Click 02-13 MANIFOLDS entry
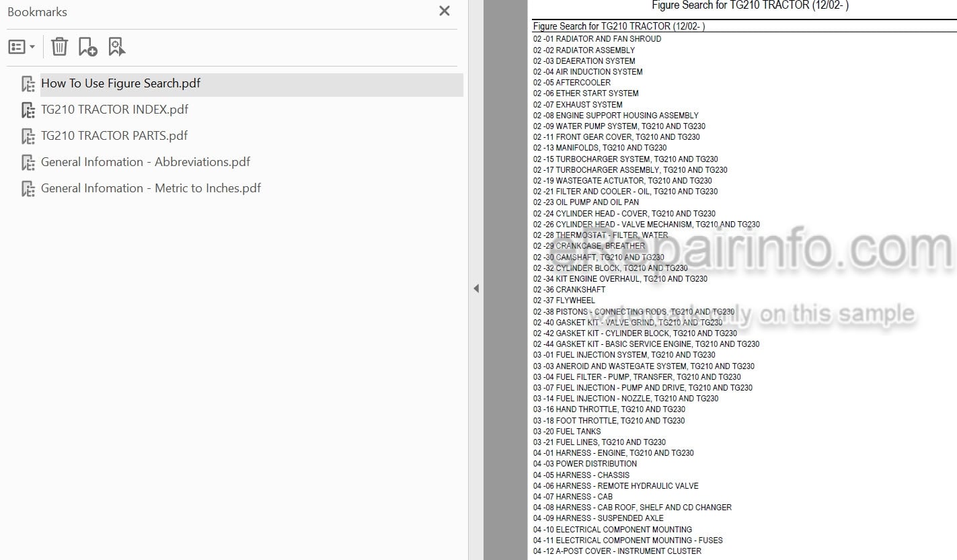Viewport: 957px width, 560px height. click(600, 148)
